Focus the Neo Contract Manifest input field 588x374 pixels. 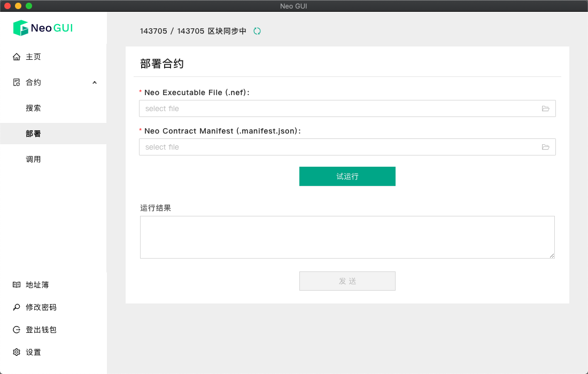(x=339, y=147)
